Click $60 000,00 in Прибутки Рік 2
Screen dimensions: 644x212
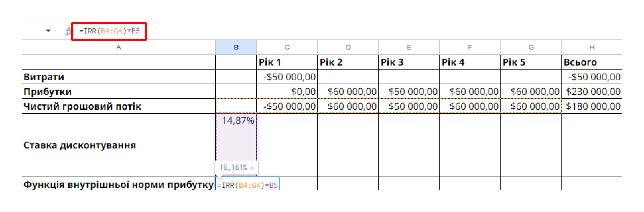pos(348,92)
